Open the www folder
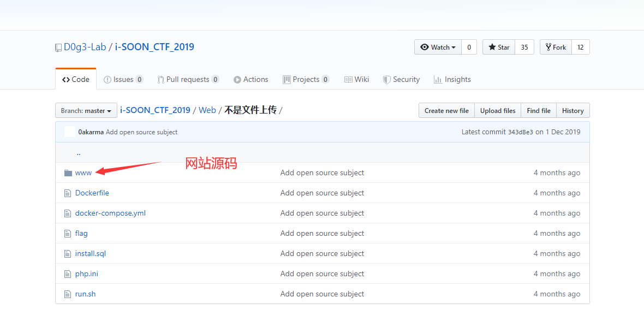This screenshot has height=333, width=644. (x=84, y=173)
